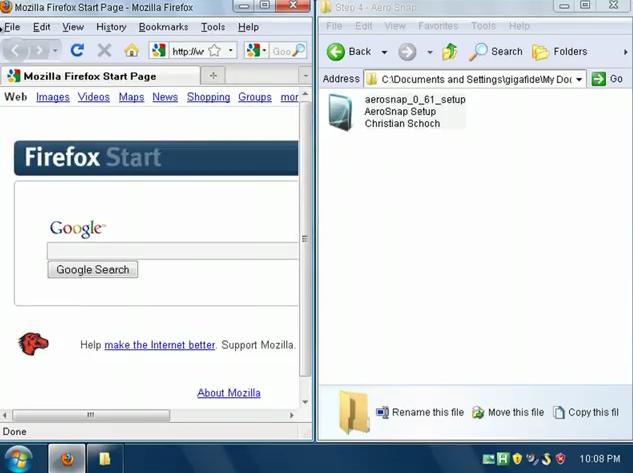Go up one folder level in Explorer

(x=449, y=52)
